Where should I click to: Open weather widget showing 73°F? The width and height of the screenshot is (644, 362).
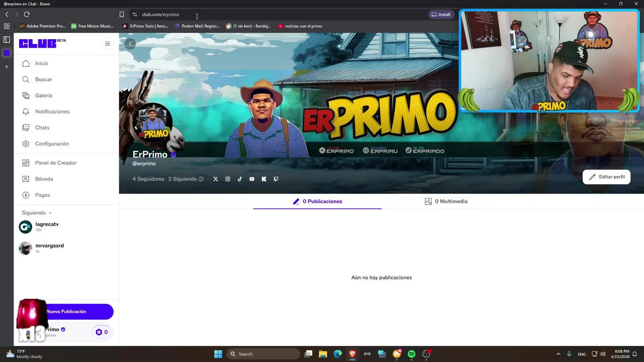coord(24,354)
